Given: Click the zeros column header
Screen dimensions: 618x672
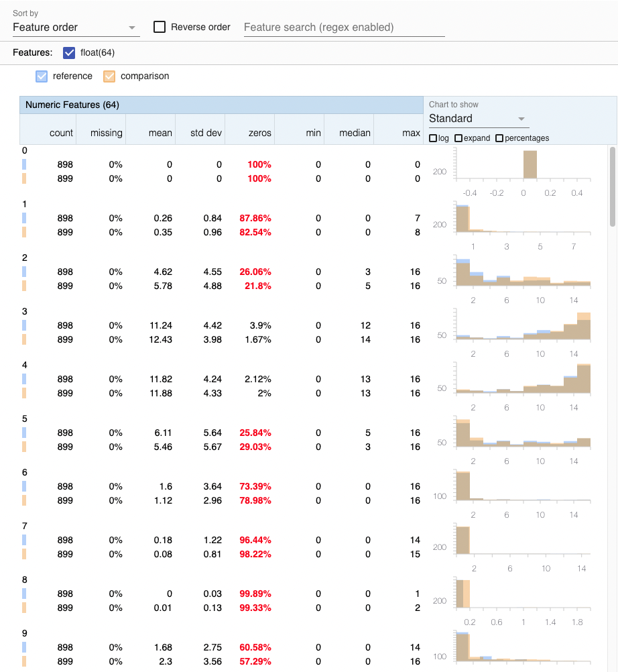Looking at the screenshot, I should click(x=259, y=133).
